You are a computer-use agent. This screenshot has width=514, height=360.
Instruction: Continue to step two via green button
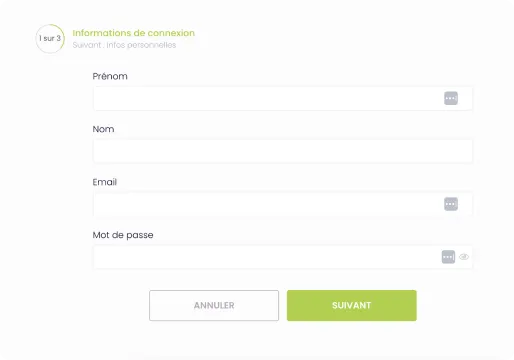point(352,305)
